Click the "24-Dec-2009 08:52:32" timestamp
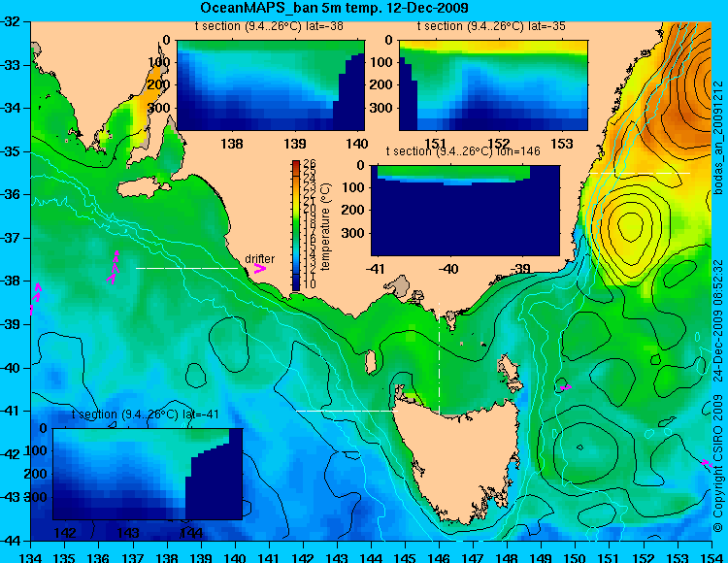The image size is (728, 563). (x=718, y=320)
